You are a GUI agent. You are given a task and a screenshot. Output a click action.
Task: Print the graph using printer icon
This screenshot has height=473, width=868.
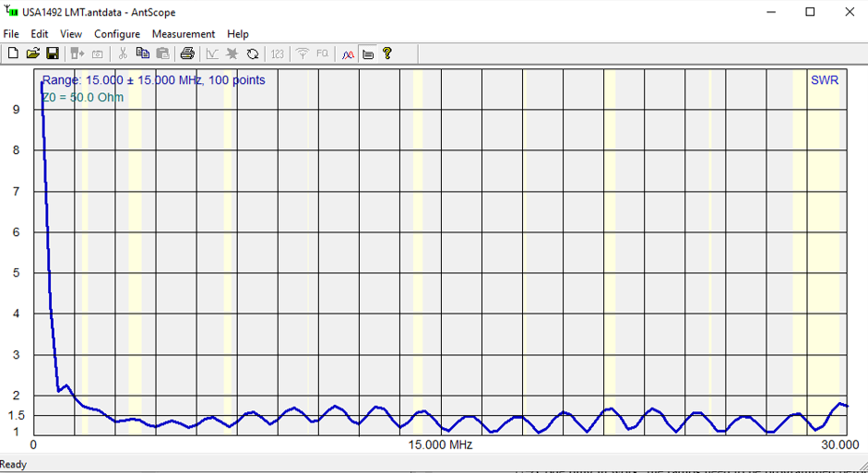coord(187,53)
